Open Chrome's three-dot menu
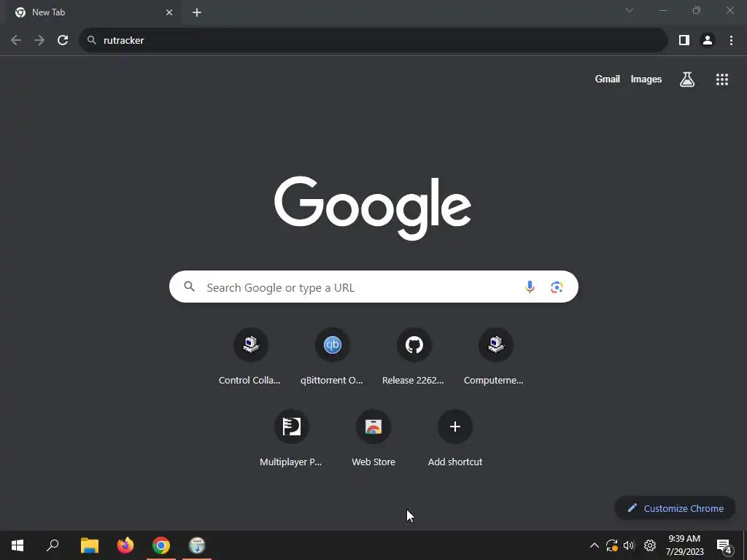 tap(731, 40)
